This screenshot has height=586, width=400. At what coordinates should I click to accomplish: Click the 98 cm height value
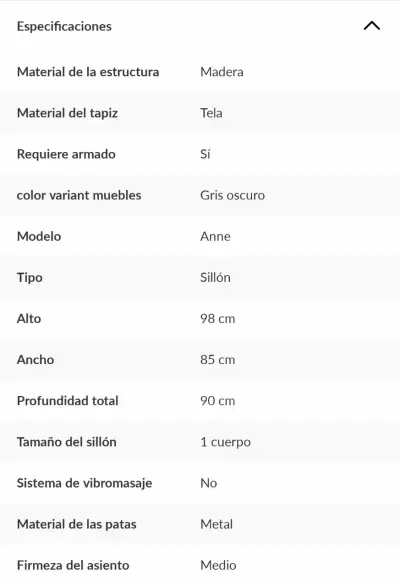click(218, 318)
